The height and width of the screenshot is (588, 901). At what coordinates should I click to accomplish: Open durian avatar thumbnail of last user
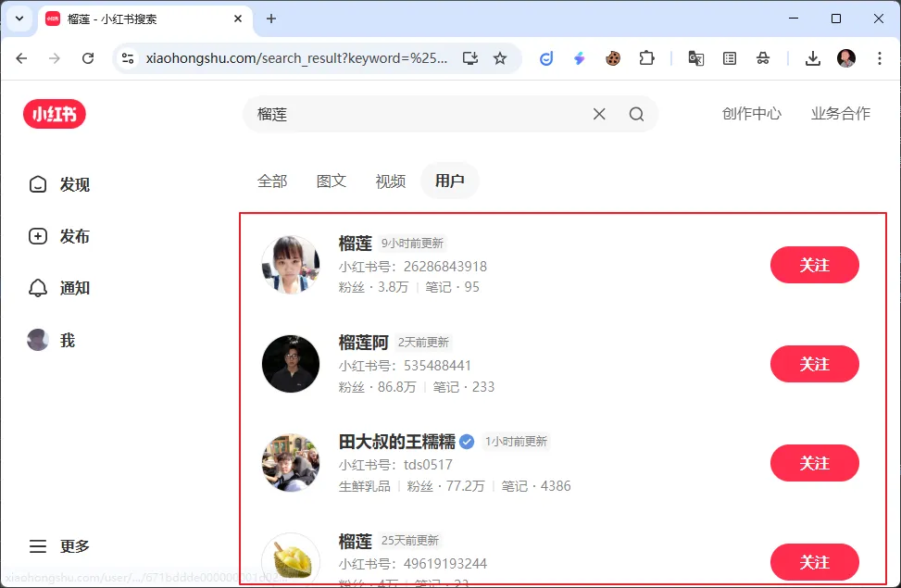click(291, 559)
